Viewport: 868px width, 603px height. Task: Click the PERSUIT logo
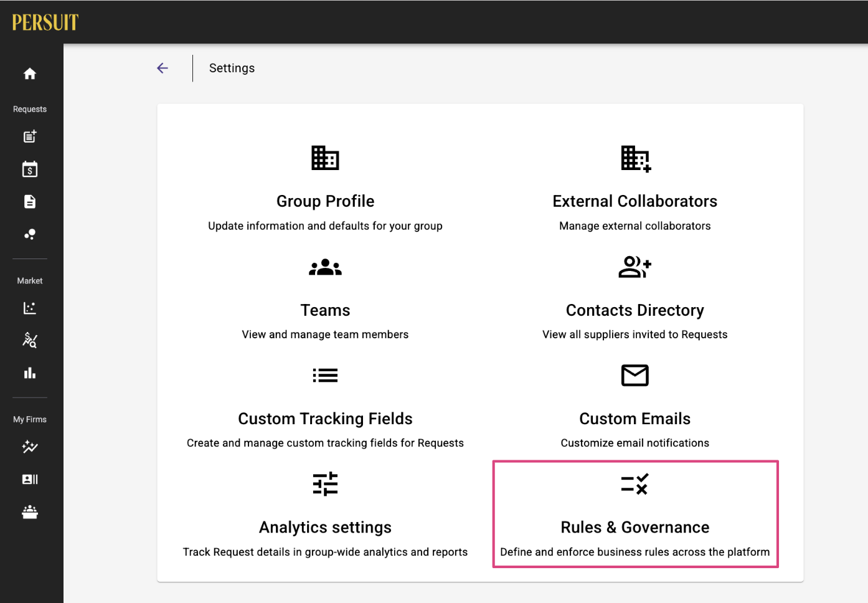coord(45,22)
